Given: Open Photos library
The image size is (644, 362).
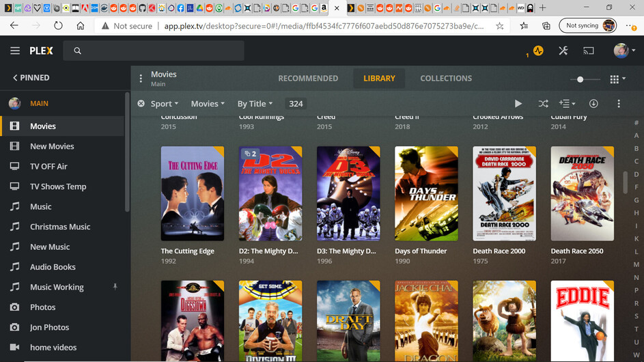Looking at the screenshot, I should coord(62,307).
